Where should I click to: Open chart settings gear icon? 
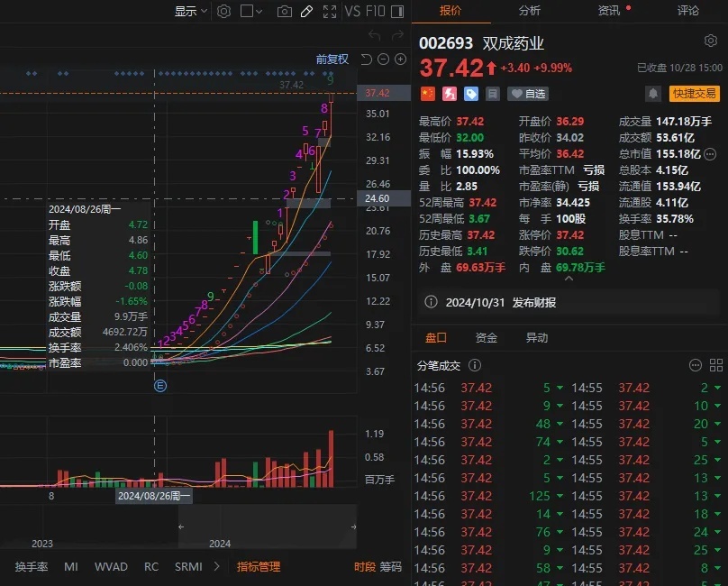(223, 11)
